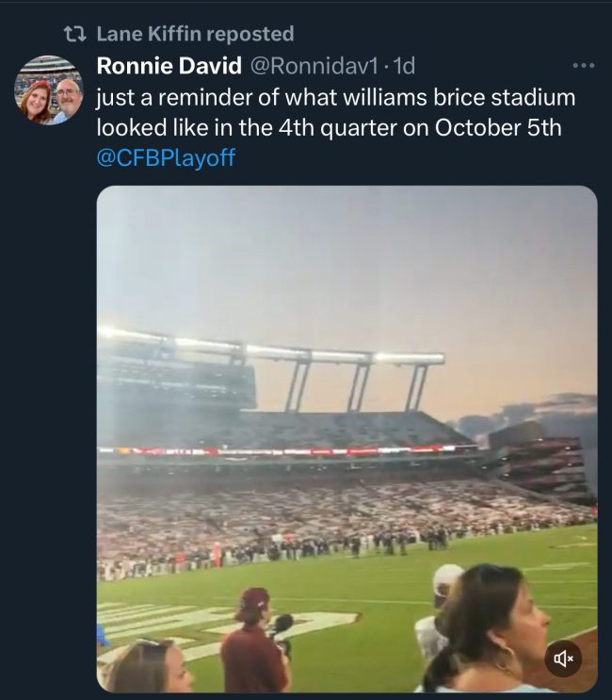Click the 'Lane Kiffin reposted' label
612x700 pixels.
click(x=195, y=34)
